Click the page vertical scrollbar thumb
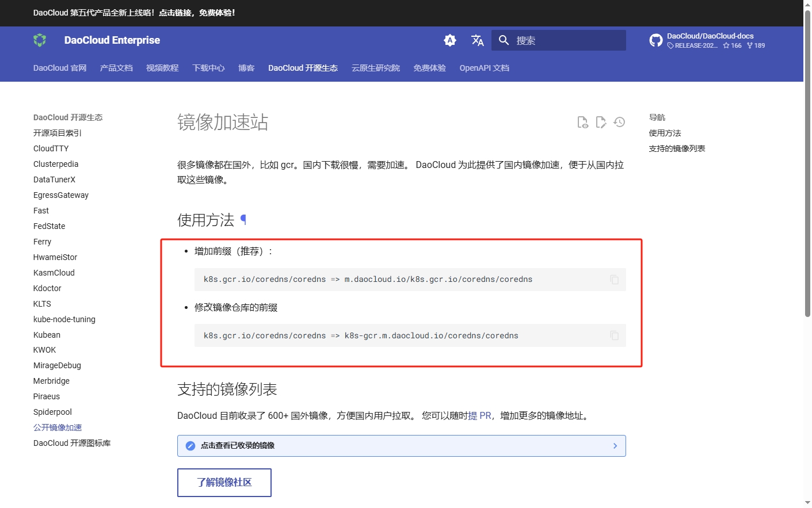Viewport: 812px width, 508px height. click(x=807, y=163)
